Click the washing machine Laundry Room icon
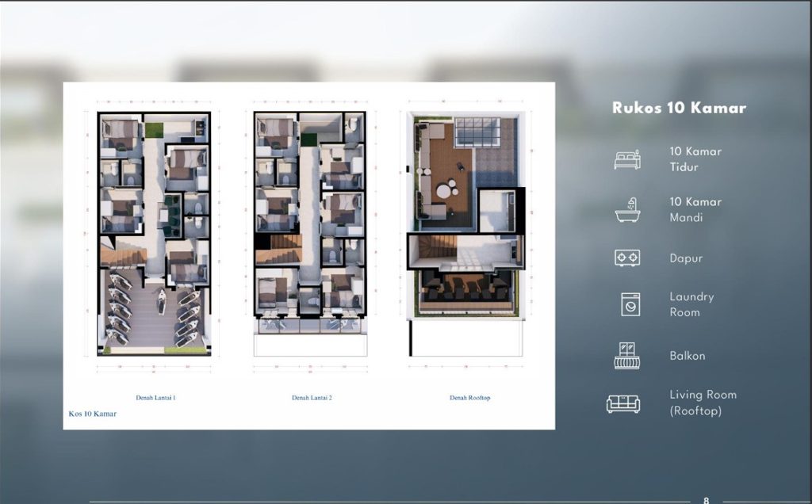Screen dimensions: 812x504 630,304
